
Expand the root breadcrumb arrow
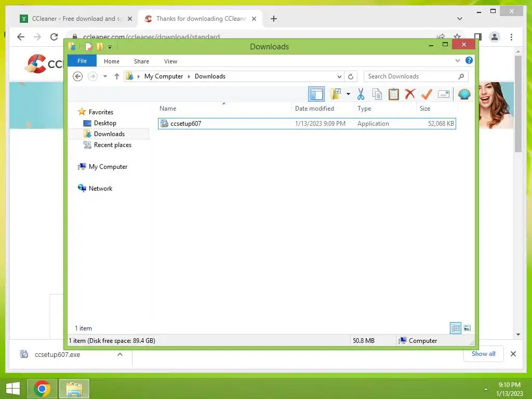[138, 76]
